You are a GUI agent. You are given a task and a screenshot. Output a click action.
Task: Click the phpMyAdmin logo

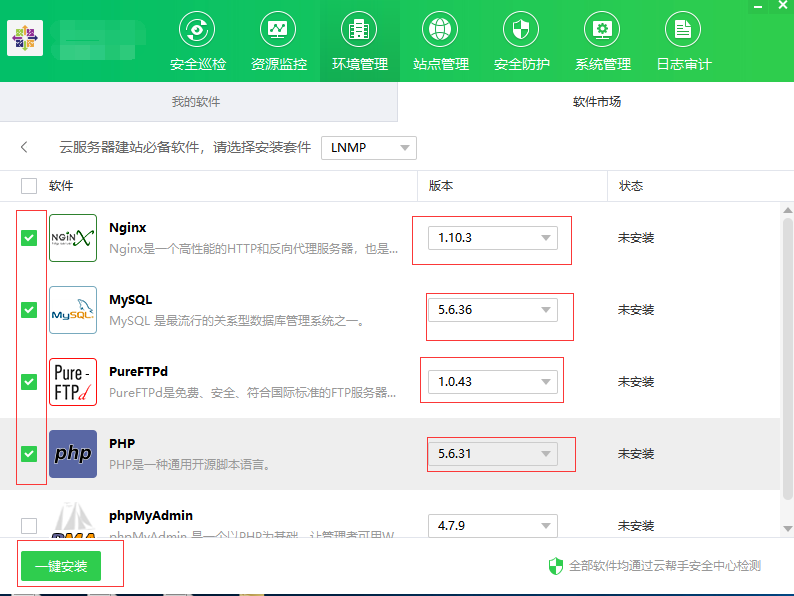(74, 520)
